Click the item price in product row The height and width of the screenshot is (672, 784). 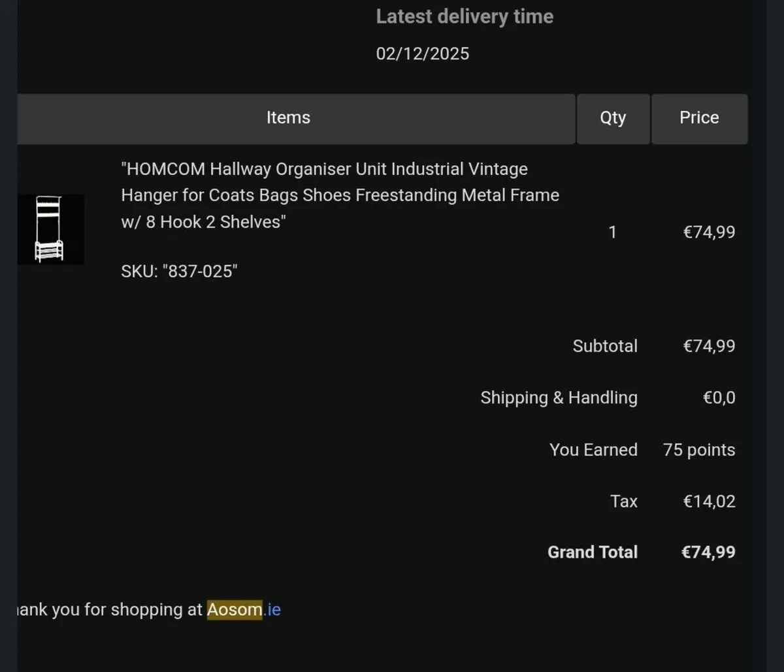[x=709, y=232]
